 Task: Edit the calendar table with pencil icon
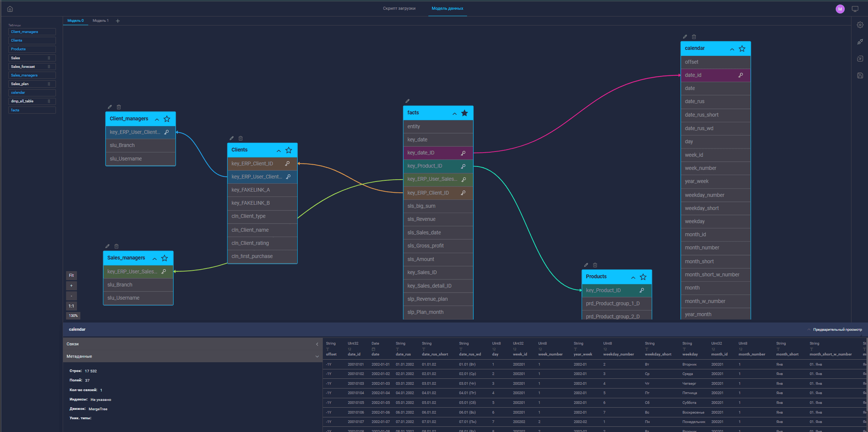pos(685,37)
